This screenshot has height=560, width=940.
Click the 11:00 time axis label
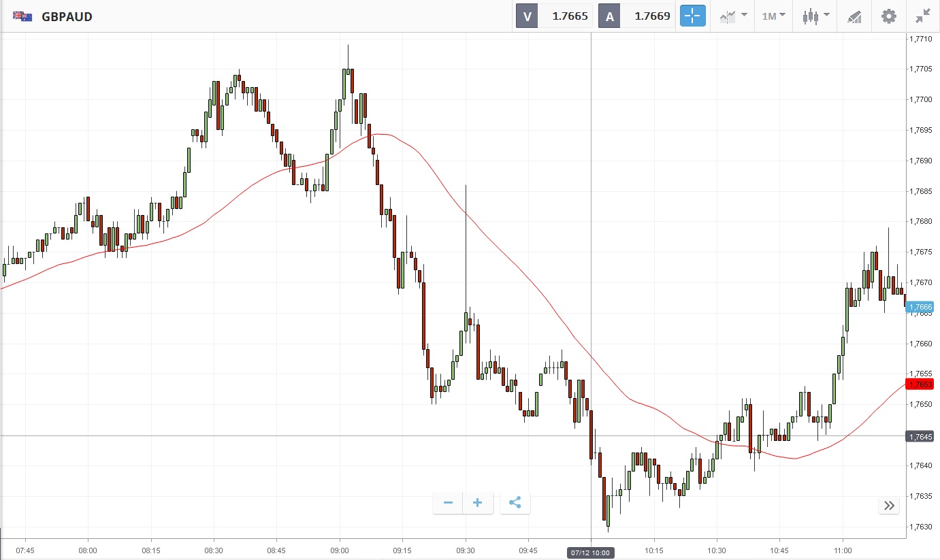[843, 551]
